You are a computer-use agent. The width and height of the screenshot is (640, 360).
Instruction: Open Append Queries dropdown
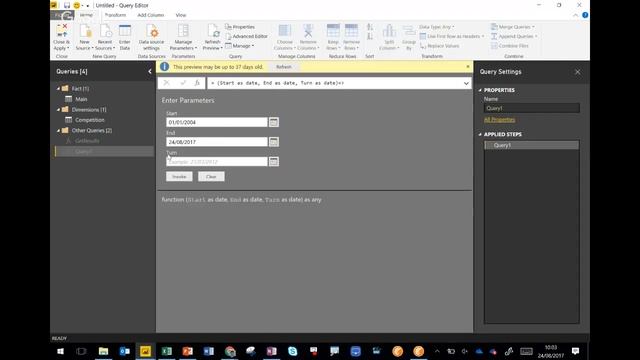514,36
